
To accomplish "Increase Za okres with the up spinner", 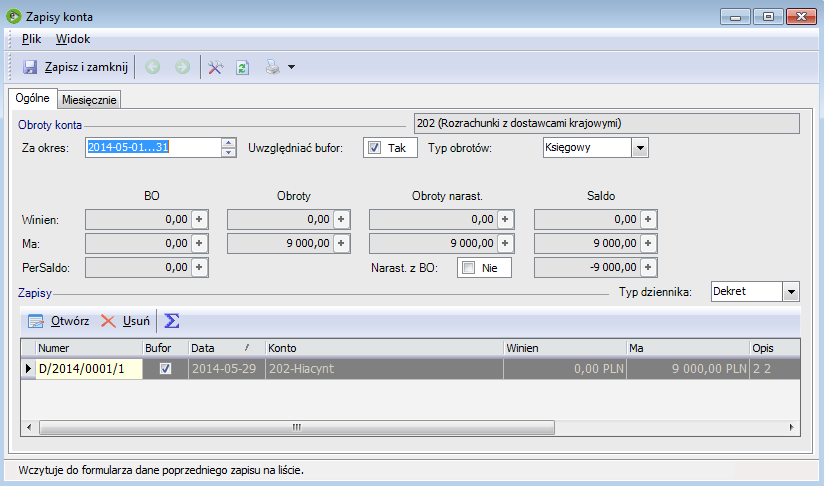I will coord(229,142).
